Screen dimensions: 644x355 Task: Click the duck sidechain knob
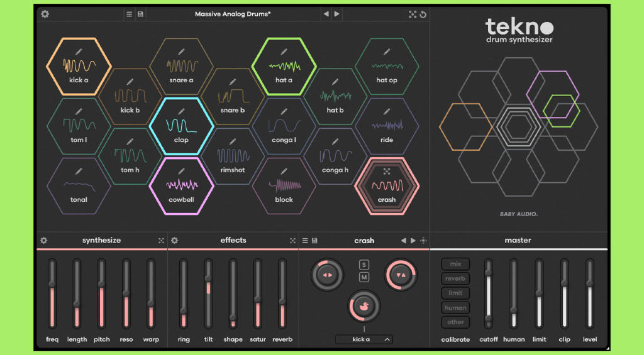coord(364,307)
